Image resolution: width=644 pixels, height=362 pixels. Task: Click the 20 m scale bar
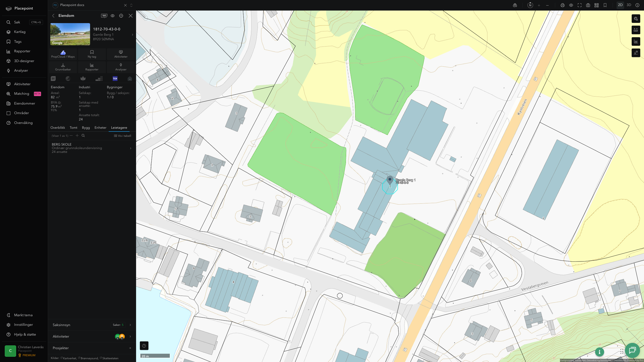pyautogui.click(x=155, y=356)
